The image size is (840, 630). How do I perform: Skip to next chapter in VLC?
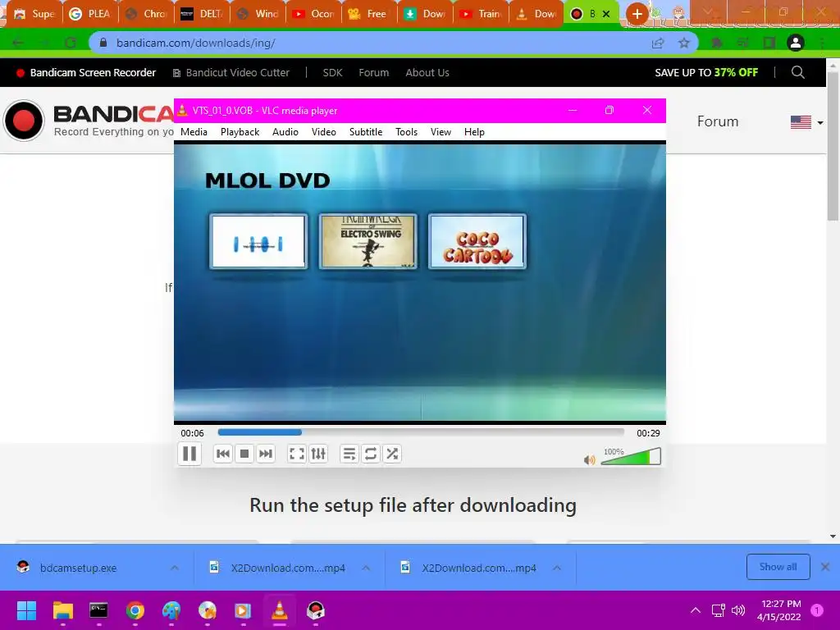coord(266,454)
